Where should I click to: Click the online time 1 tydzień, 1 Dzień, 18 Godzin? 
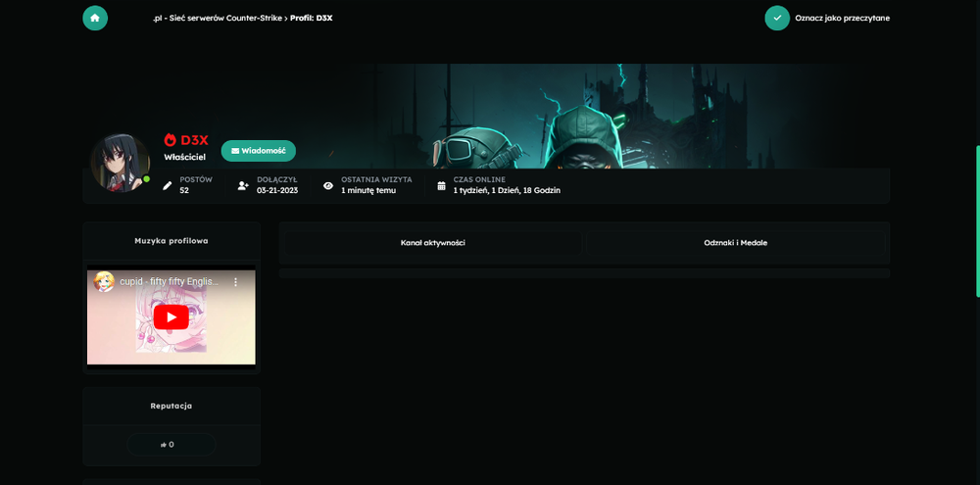coord(507,191)
